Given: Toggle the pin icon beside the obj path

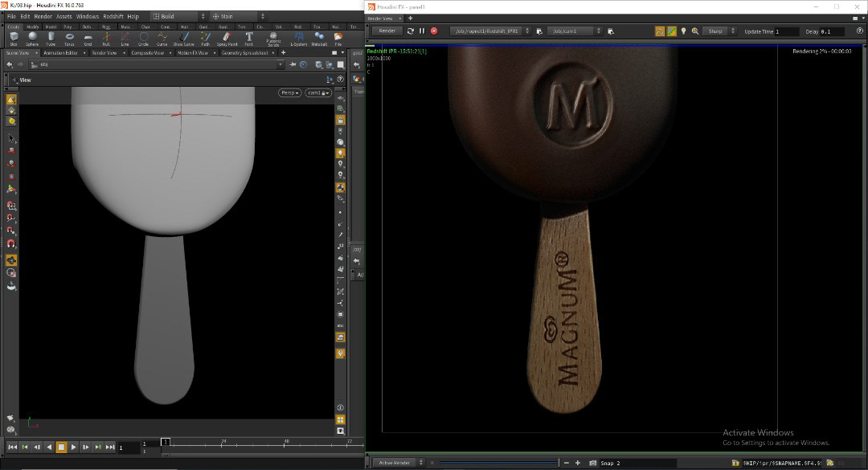Looking at the screenshot, I should pos(293,65).
